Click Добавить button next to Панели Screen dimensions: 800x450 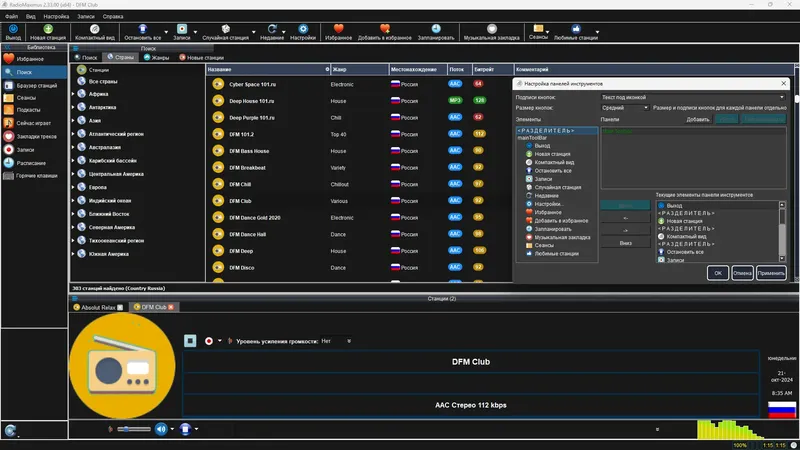[x=697, y=119]
